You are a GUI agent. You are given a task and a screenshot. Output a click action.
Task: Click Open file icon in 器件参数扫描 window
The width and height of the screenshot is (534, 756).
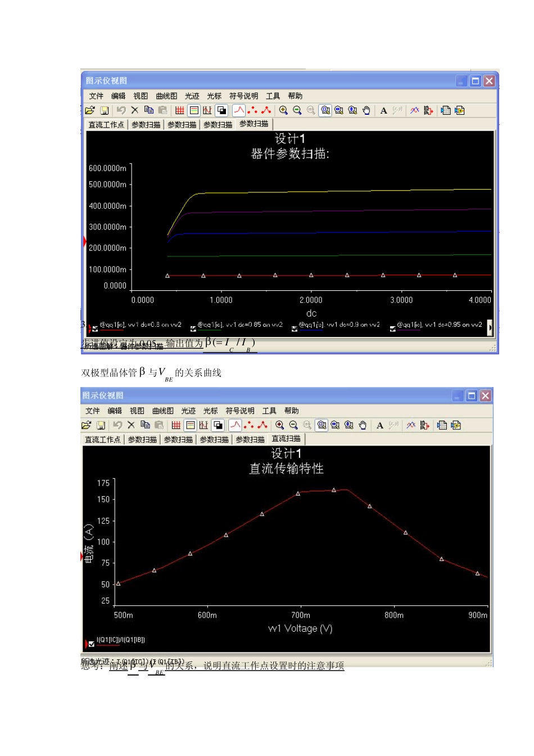pos(90,110)
